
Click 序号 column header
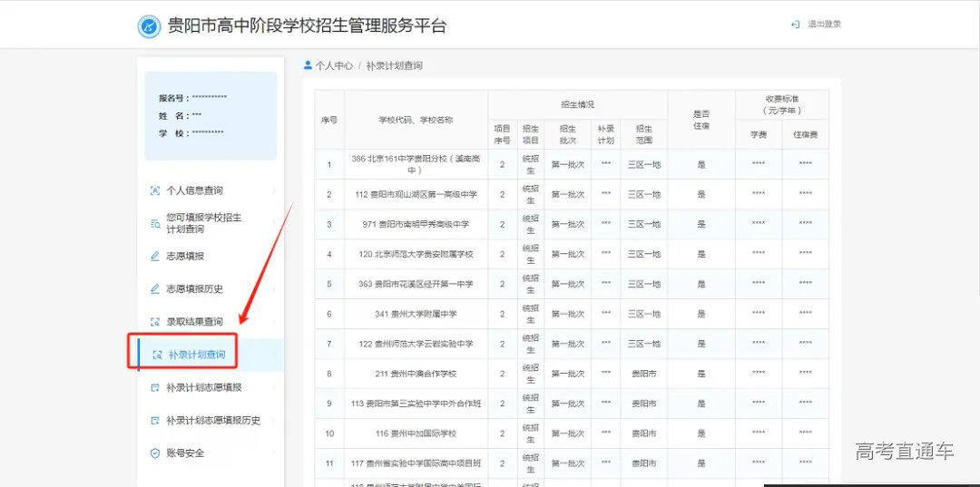point(329,120)
